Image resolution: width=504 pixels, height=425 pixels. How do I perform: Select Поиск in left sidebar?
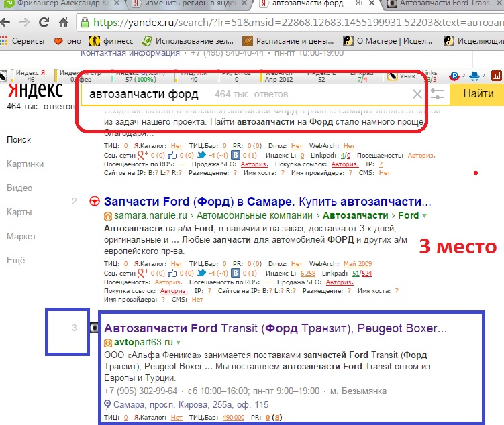click(x=19, y=140)
